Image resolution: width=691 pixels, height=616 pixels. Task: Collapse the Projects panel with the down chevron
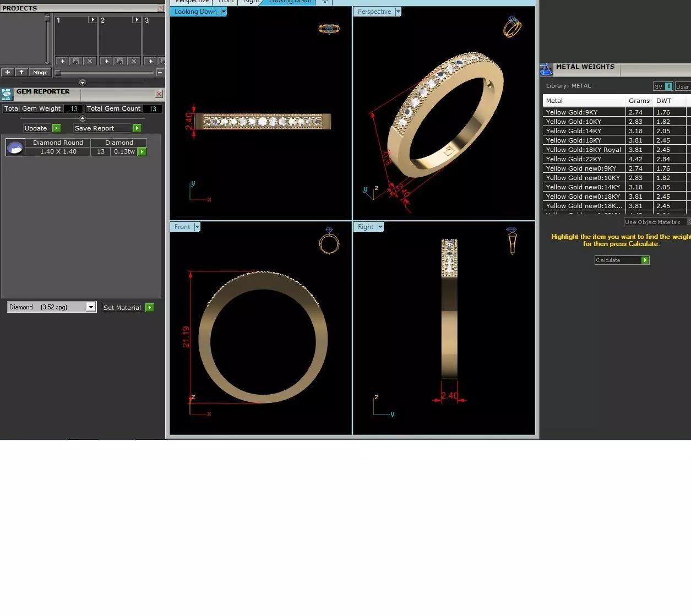pos(83,83)
